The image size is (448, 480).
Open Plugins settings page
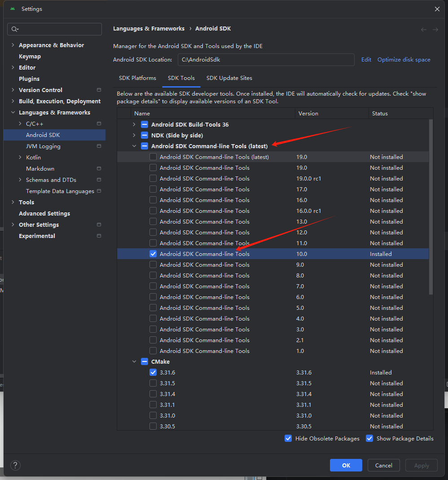(x=29, y=79)
